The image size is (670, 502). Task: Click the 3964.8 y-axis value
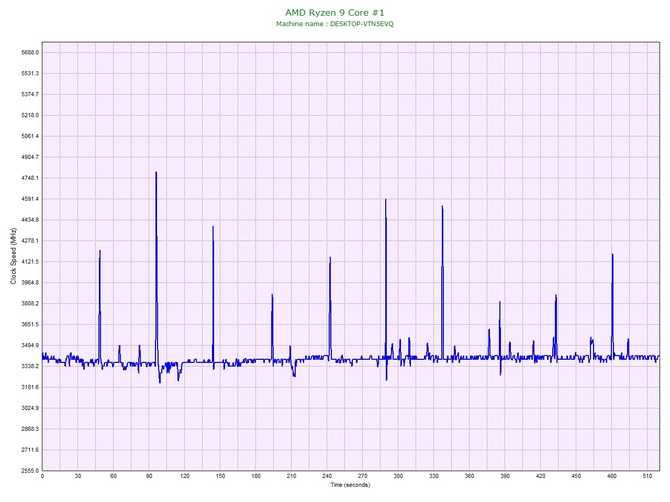pos(30,283)
